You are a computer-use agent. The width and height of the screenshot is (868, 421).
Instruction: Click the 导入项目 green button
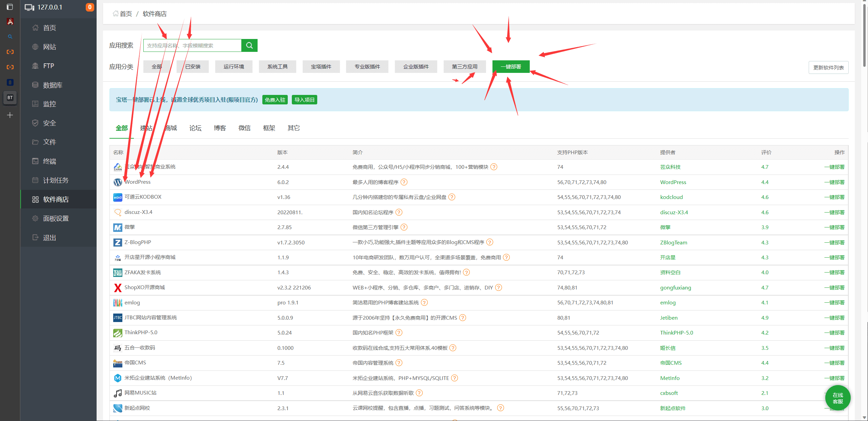[x=304, y=100]
